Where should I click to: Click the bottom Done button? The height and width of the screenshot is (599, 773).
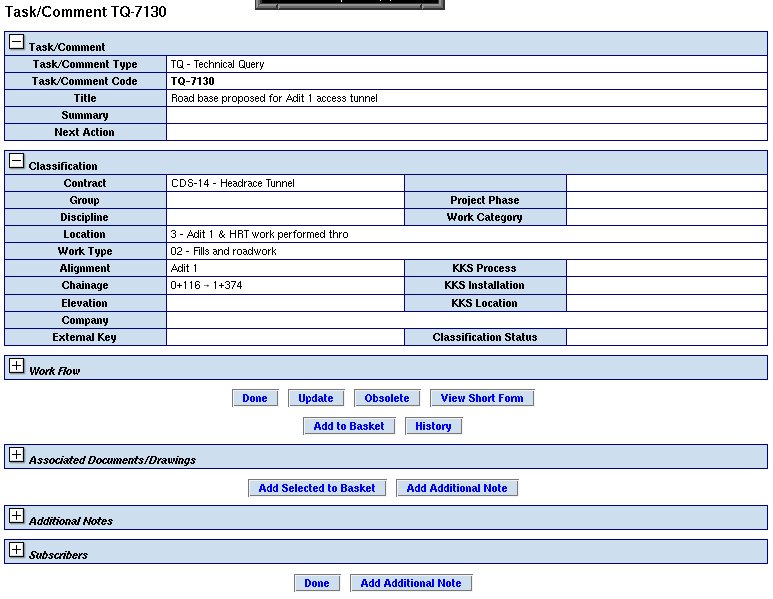click(317, 583)
